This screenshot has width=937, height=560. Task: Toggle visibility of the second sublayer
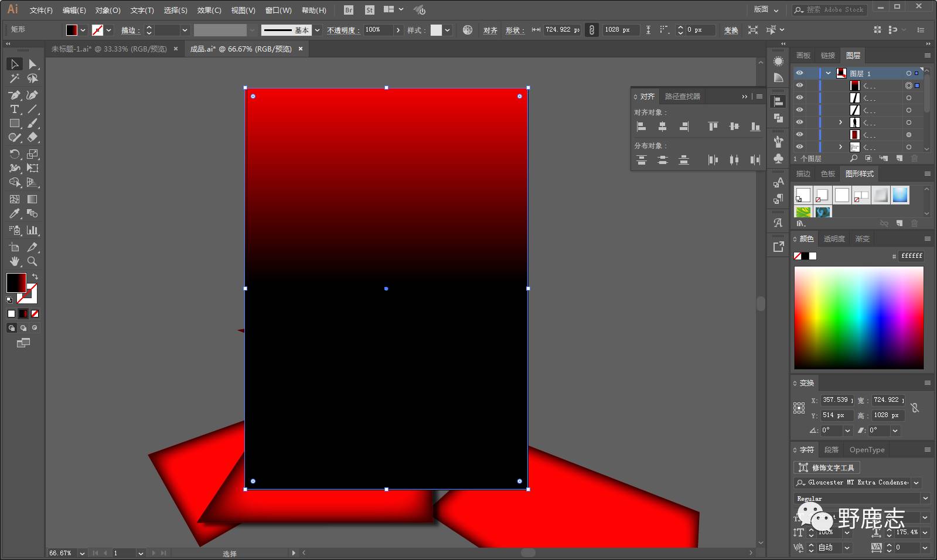(x=799, y=98)
